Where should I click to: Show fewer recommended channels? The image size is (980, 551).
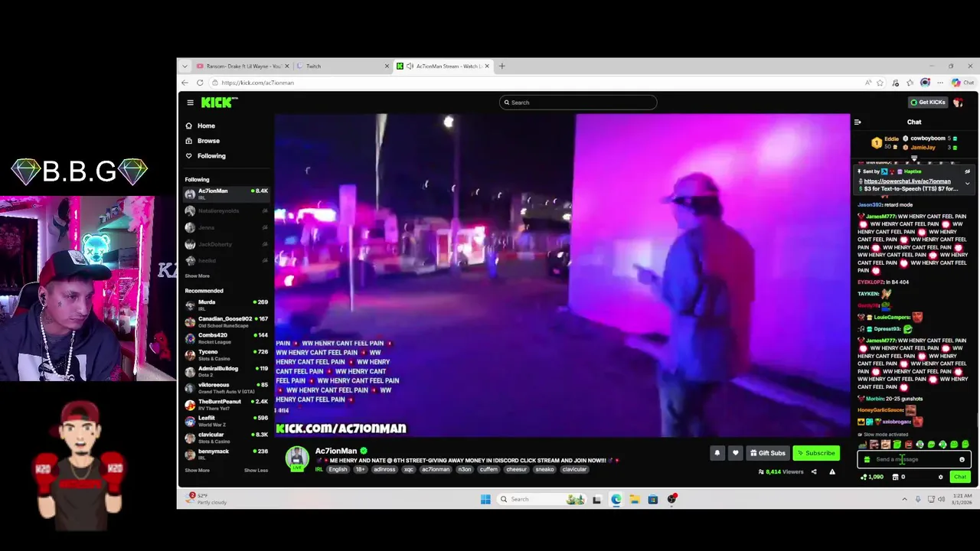coord(256,471)
